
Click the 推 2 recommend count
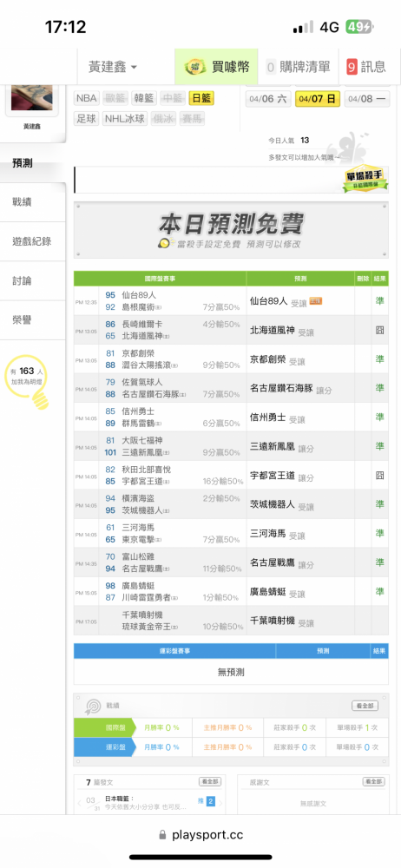coord(207,800)
